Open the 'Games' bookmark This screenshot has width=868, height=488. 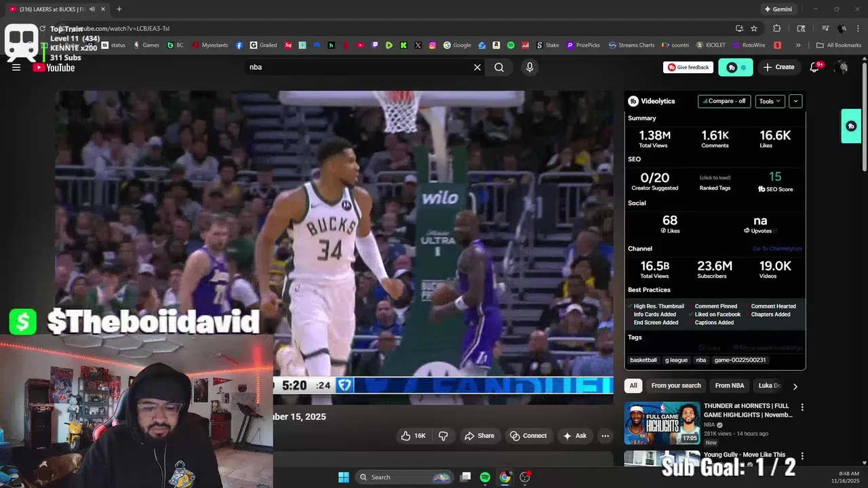click(x=146, y=45)
